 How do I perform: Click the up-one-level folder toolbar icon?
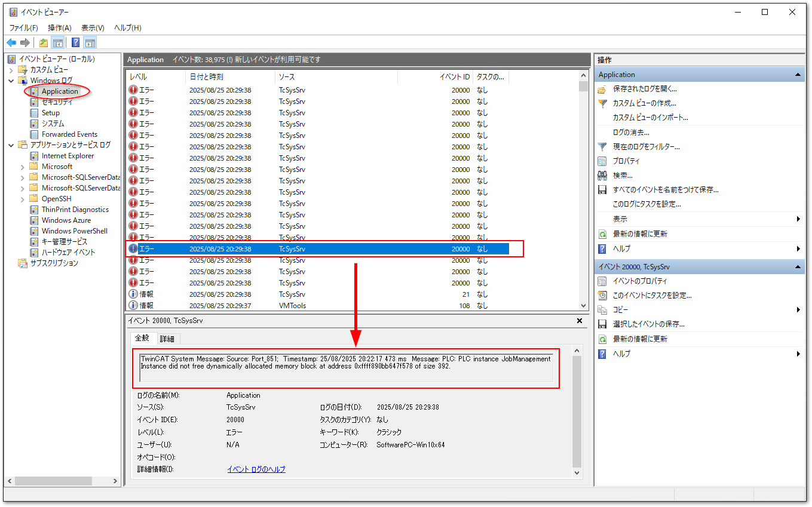point(44,42)
